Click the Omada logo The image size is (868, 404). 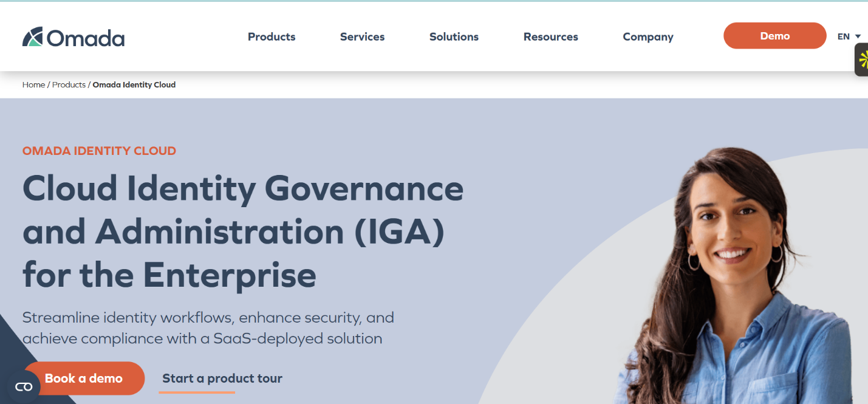(73, 37)
